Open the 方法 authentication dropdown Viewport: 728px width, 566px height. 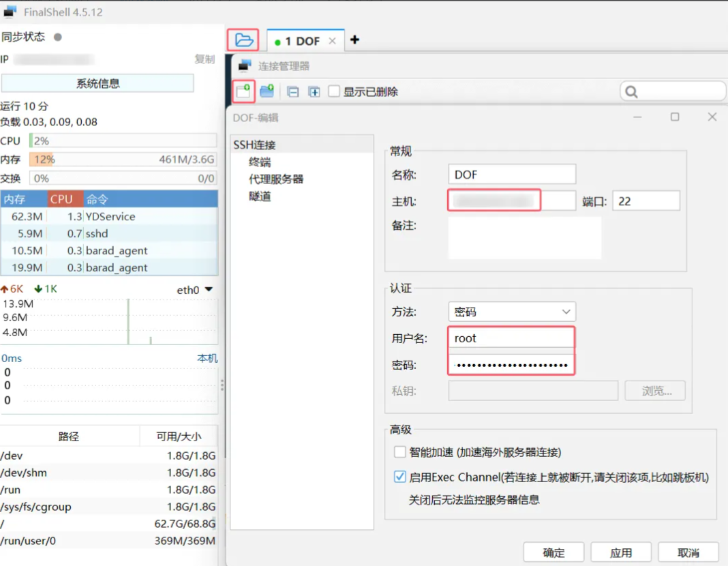(x=512, y=312)
